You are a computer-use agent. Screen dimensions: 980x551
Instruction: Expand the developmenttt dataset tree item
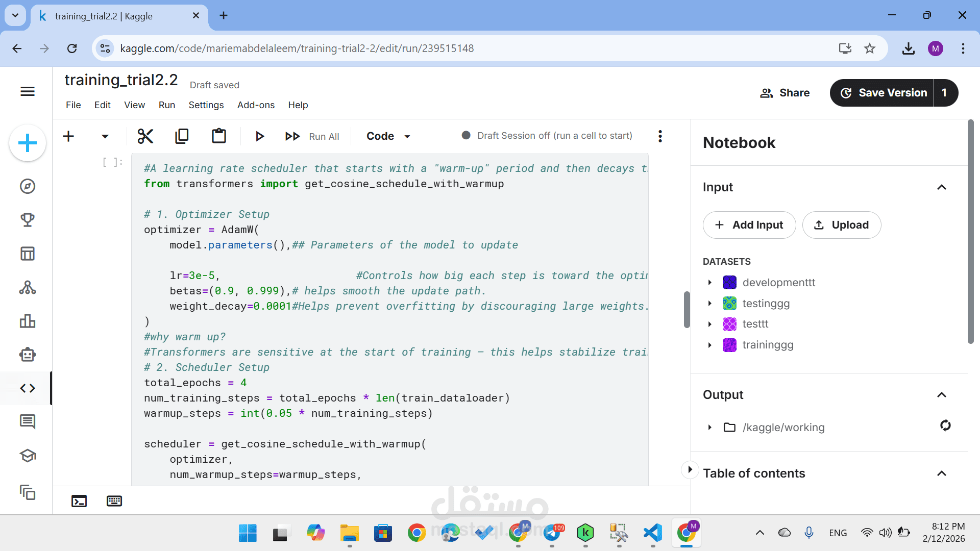[709, 283]
